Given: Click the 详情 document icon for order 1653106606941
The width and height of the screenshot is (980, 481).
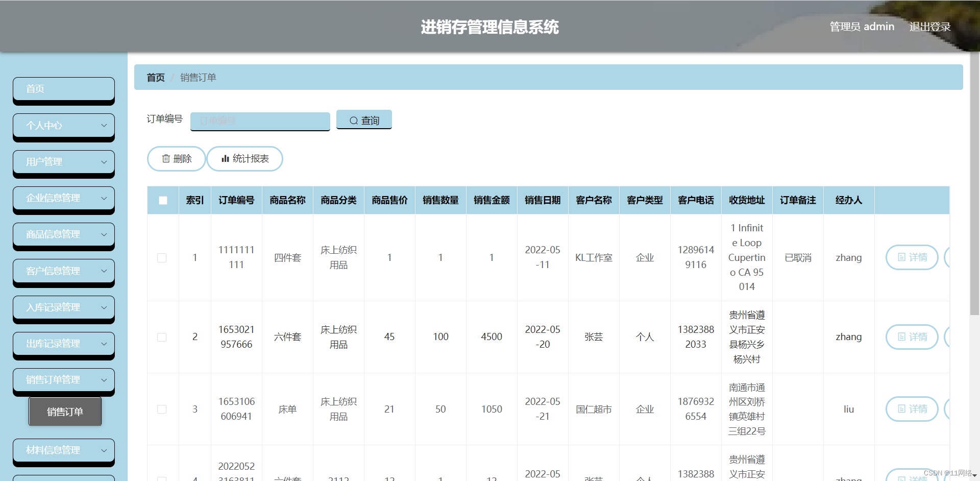Looking at the screenshot, I should coord(901,409).
